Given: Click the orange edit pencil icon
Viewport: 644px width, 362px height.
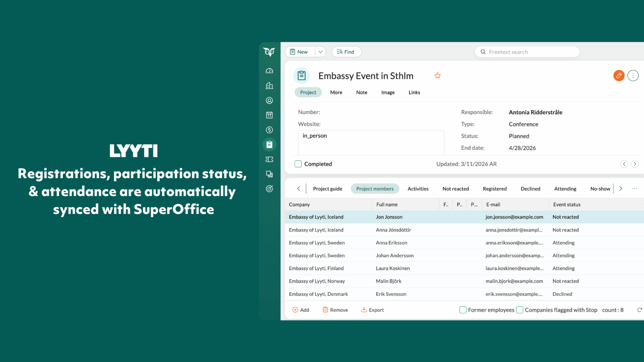Looking at the screenshot, I should 619,75.
